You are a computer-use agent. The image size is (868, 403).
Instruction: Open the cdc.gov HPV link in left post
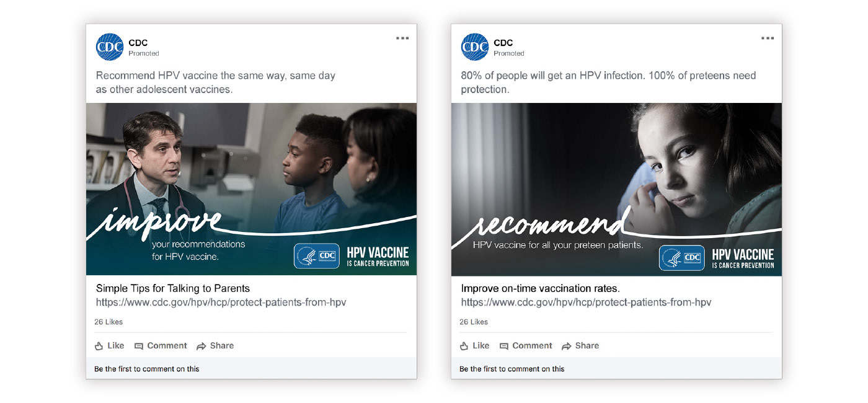tap(221, 303)
